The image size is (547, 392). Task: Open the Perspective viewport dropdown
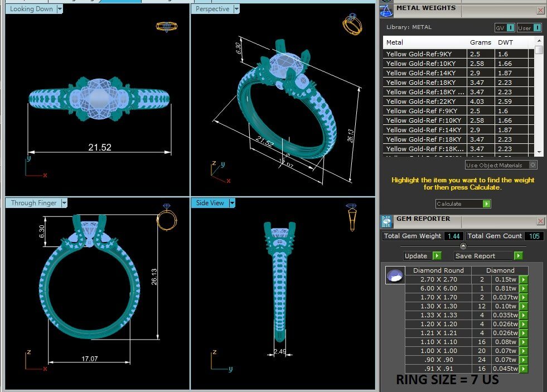[236, 9]
